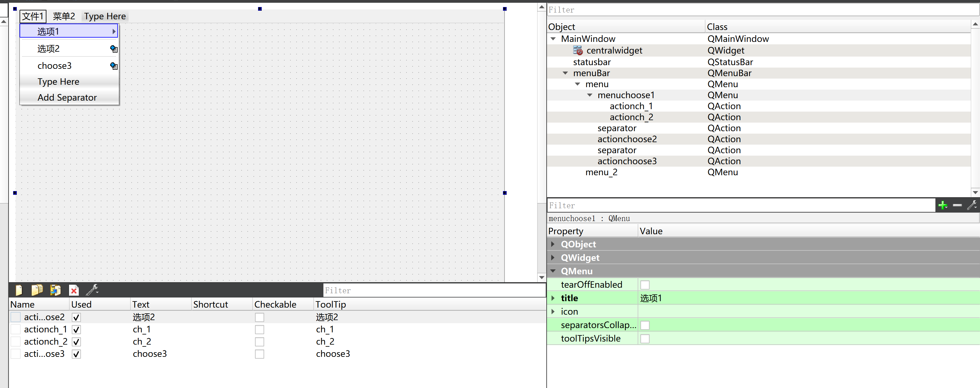This screenshot has height=388, width=980.
Task: Select actionchoose3 in Object Inspector
Action: (627, 161)
